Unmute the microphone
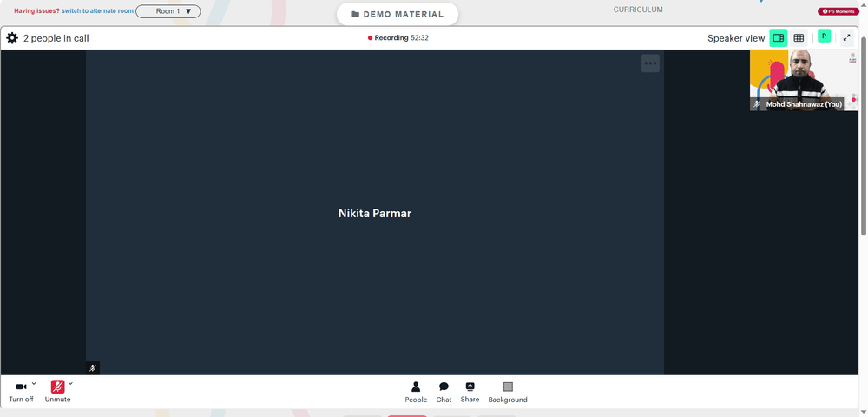The height and width of the screenshot is (417, 868). (57, 392)
